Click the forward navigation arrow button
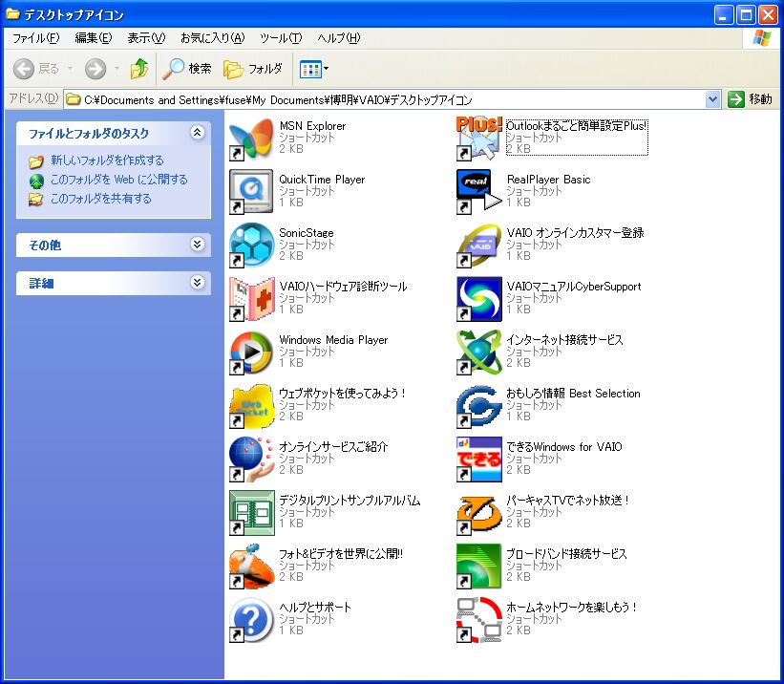The width and height of the screenshot is (784, 684). pos(95,69)
